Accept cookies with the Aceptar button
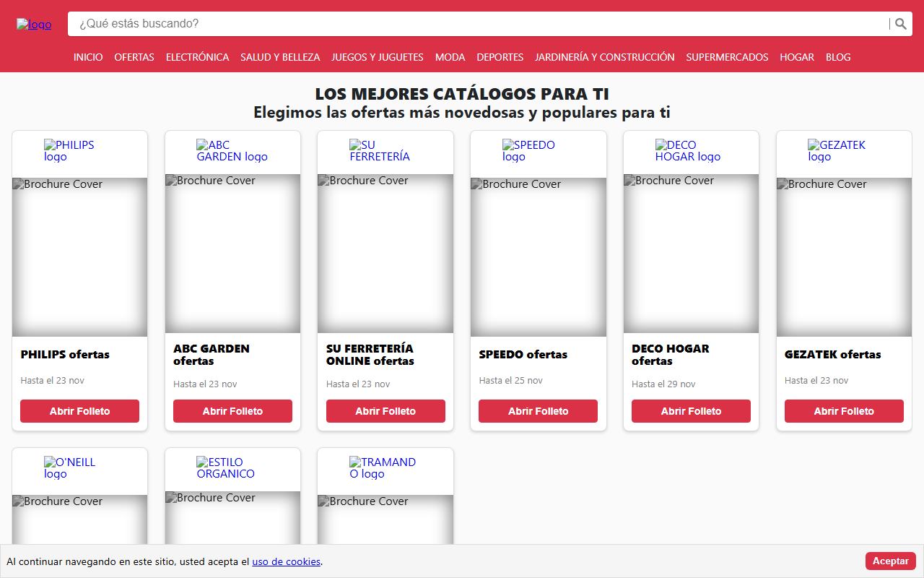The height and width of the screenshot is (578, 924). (891, 561)
